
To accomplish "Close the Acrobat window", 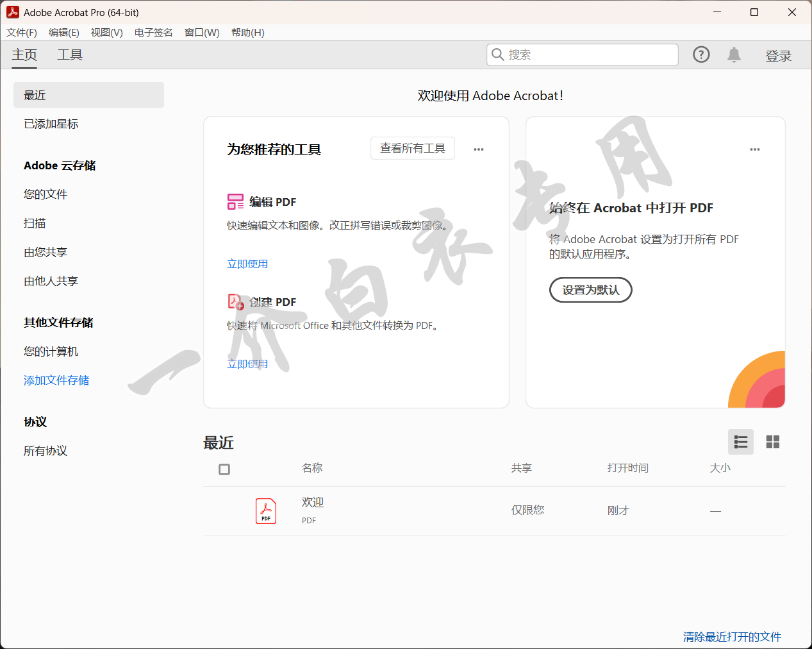I will point(792,12).
